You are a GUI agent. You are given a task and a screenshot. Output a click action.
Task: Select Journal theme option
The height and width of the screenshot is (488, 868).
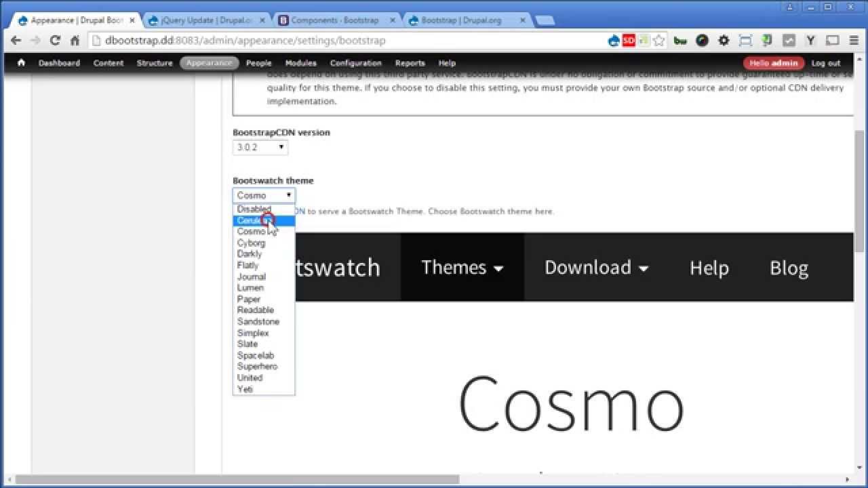click(x=264, y=277)
